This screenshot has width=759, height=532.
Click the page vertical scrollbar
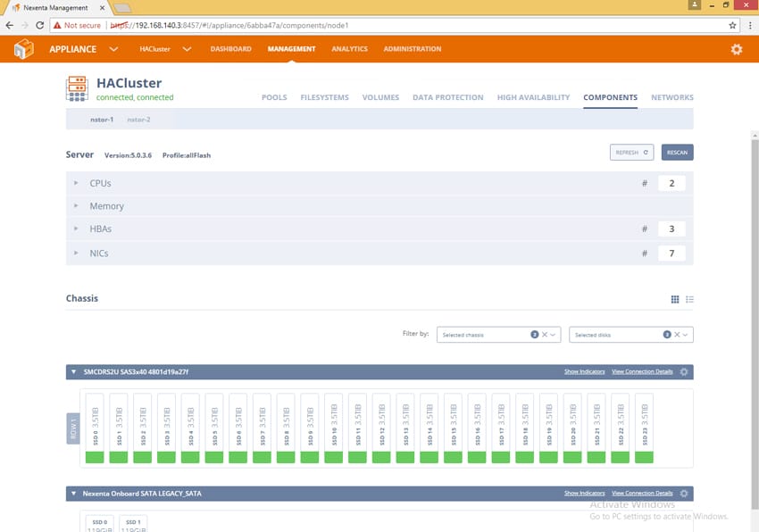click(x=755, y=324)
